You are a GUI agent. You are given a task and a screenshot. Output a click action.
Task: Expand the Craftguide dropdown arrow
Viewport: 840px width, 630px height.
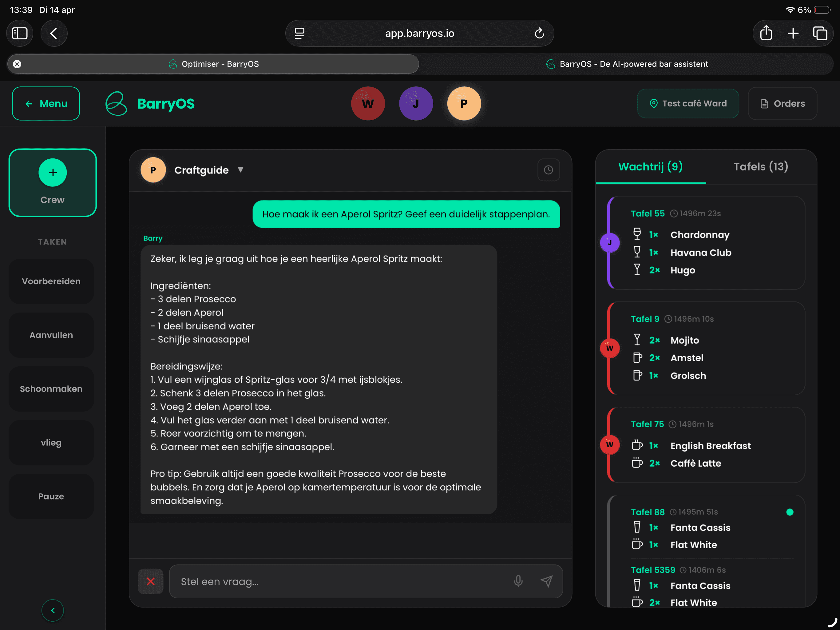[240, 170]
